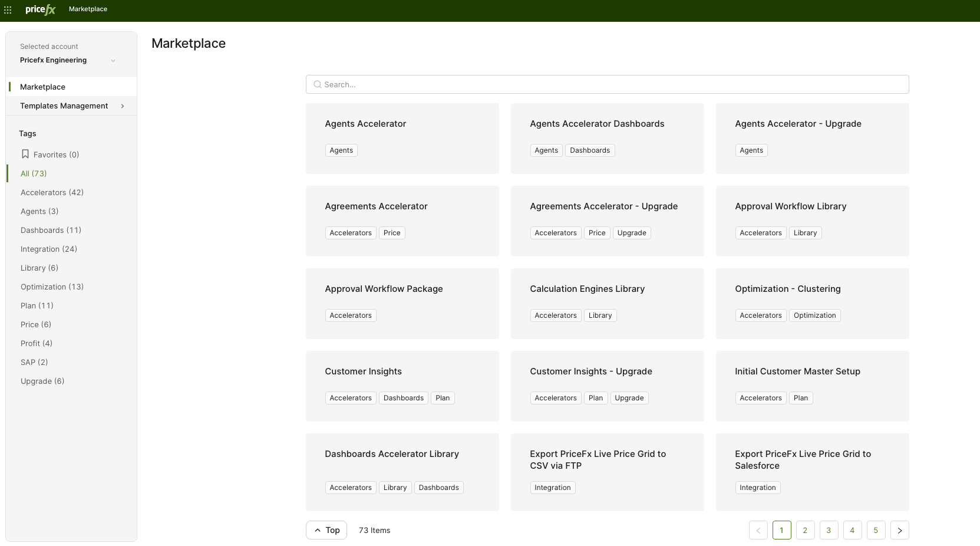Open the Agents Accelerator Dashboards card
This screenshot has height=546, width=980.
coord(608,139)
